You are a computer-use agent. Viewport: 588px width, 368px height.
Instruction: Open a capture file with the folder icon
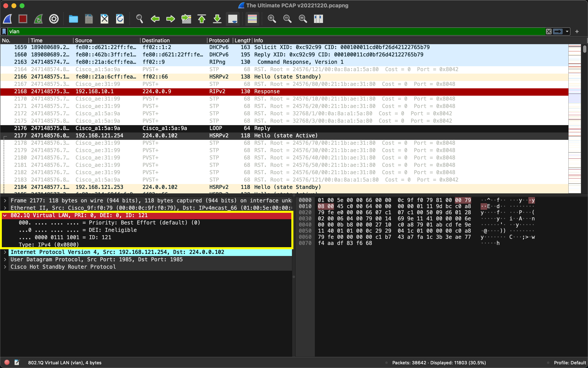coord(73,19)
